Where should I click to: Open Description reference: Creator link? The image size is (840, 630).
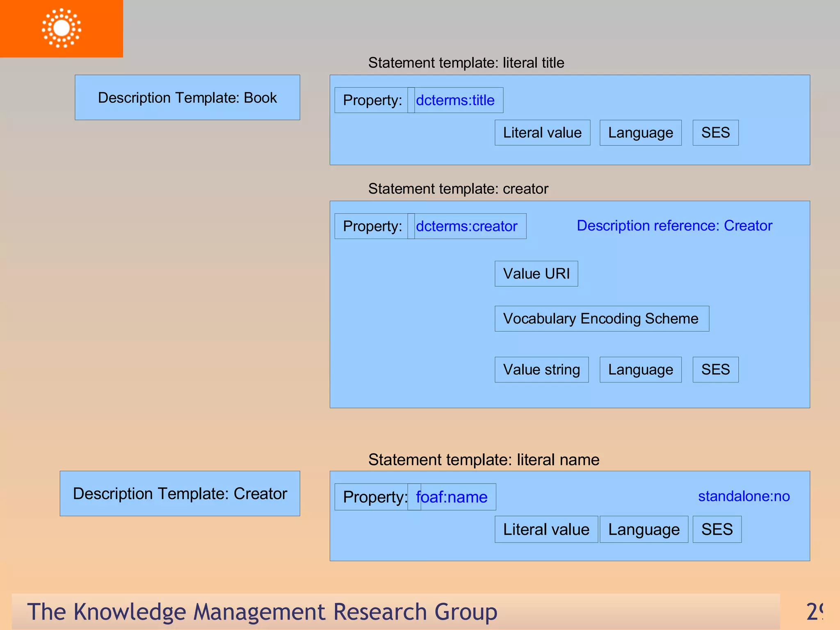674,226
